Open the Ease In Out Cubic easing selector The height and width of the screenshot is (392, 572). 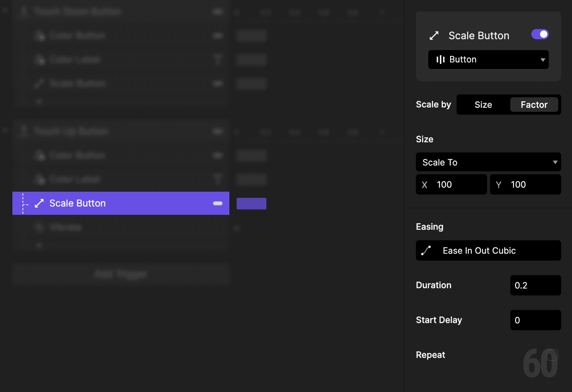[x=488, y=250]
